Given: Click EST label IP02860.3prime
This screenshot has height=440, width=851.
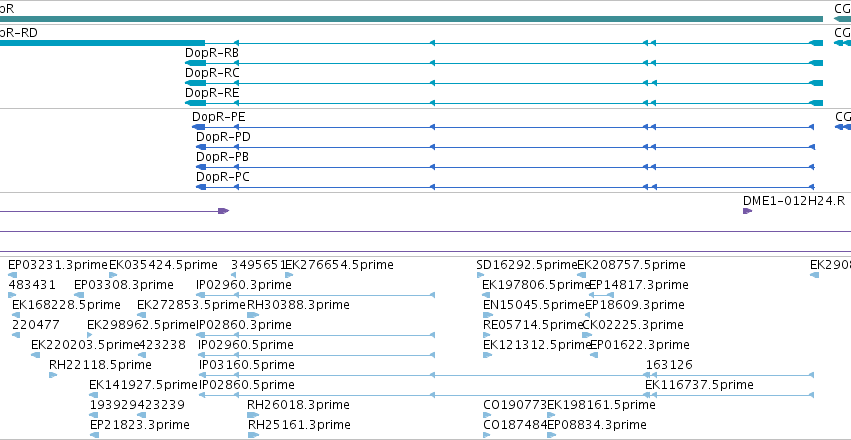Looking at the screenshot, I should (x=244, y=325).
